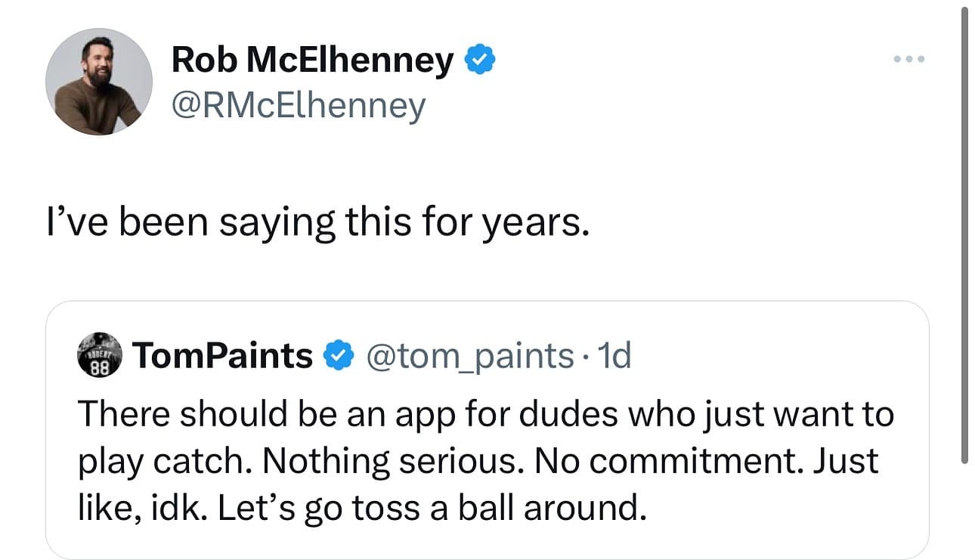
Task: Click the three-dot overflow icon
Action: click(x=908, y=58)
